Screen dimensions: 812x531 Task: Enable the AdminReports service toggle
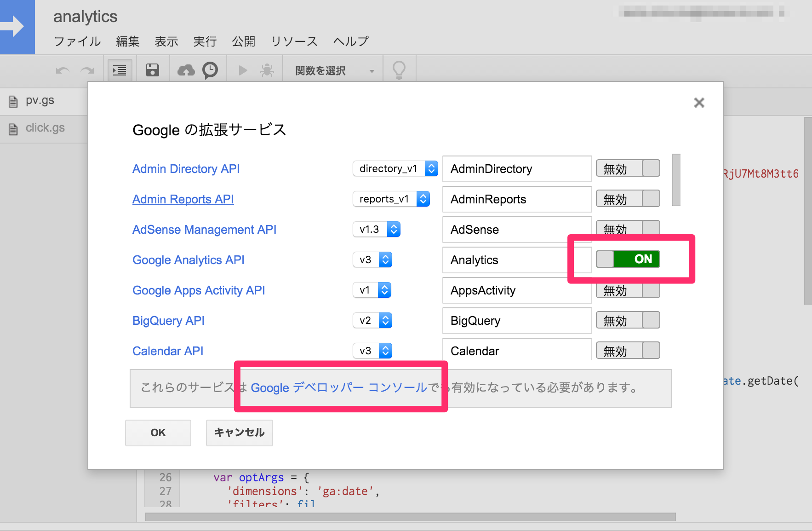click(628, 199)
